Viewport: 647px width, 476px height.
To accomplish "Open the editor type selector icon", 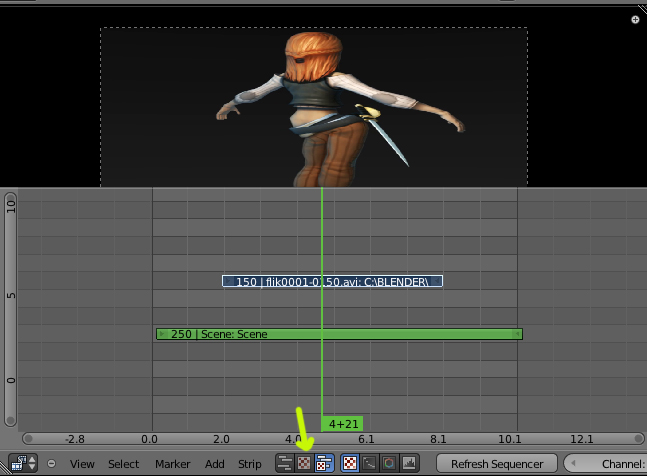I will click(23, 464).
